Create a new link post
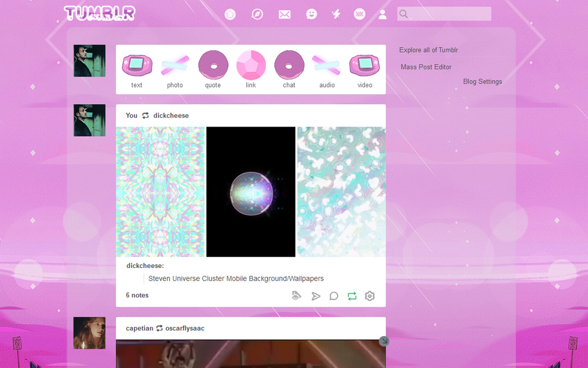The image size is (588, 368). pyautogui.click(x=251, y=69)
